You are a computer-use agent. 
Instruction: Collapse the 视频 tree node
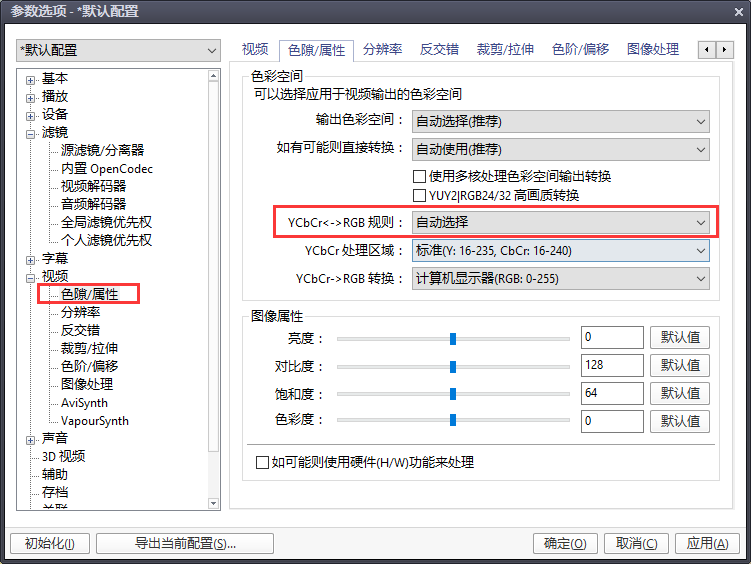tap(30, 278)
